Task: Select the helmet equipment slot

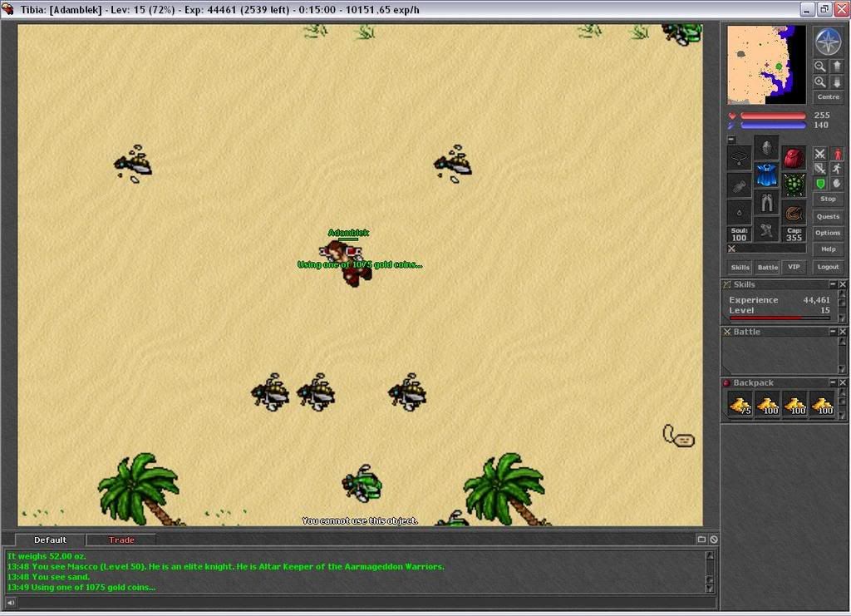Action: 766,147
